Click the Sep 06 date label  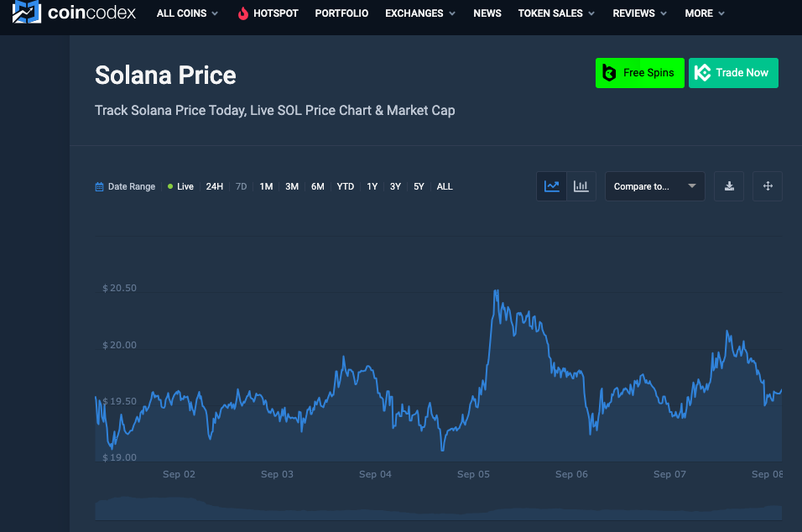(572, 474)
